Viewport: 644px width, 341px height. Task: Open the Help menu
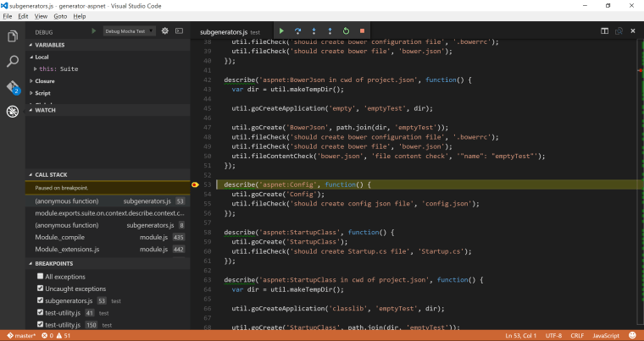(x=80, y=16)
